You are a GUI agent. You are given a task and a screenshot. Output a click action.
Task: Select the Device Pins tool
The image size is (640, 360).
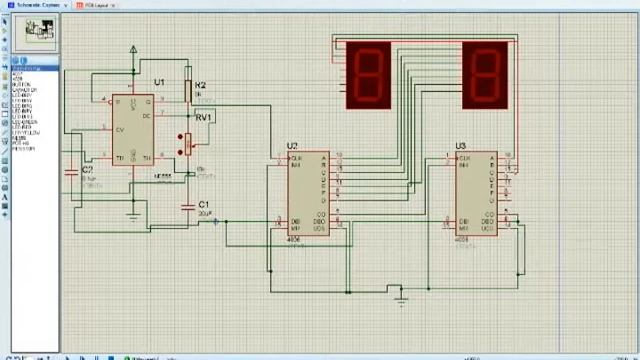pyautogui.click(x=5, y=96)
